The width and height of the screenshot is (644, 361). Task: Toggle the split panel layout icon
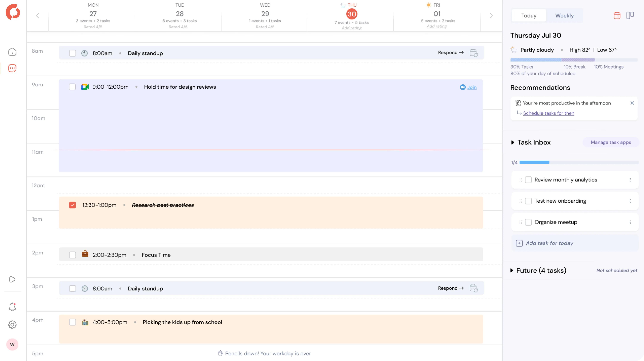tap(630, 15)
